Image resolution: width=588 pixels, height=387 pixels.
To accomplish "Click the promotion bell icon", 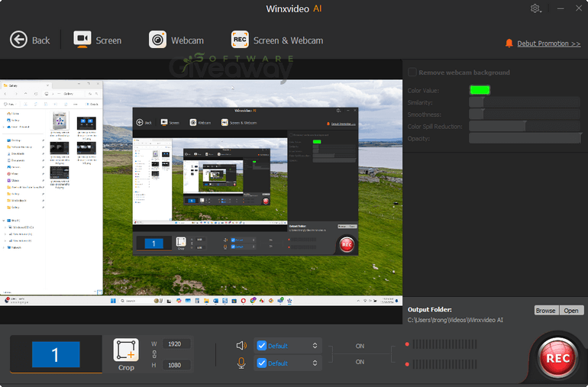I will coord(509,43).
